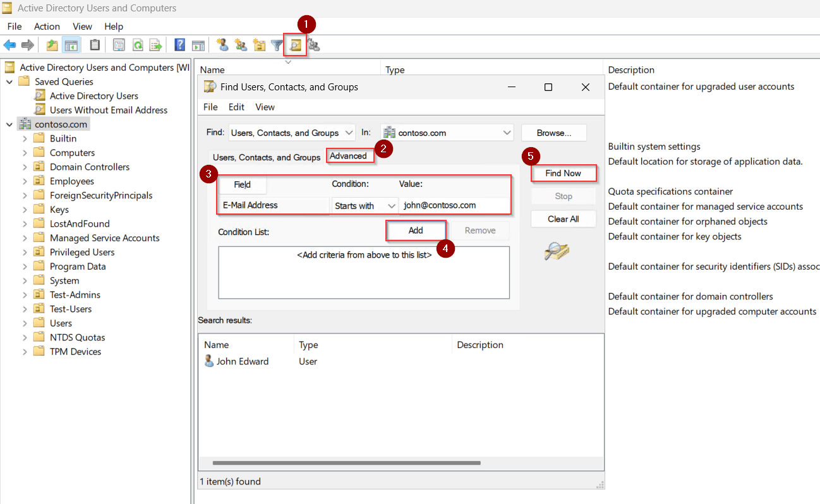Select the Create new group icon
This screenshot has height=504, width=820.
pos(241,45)
